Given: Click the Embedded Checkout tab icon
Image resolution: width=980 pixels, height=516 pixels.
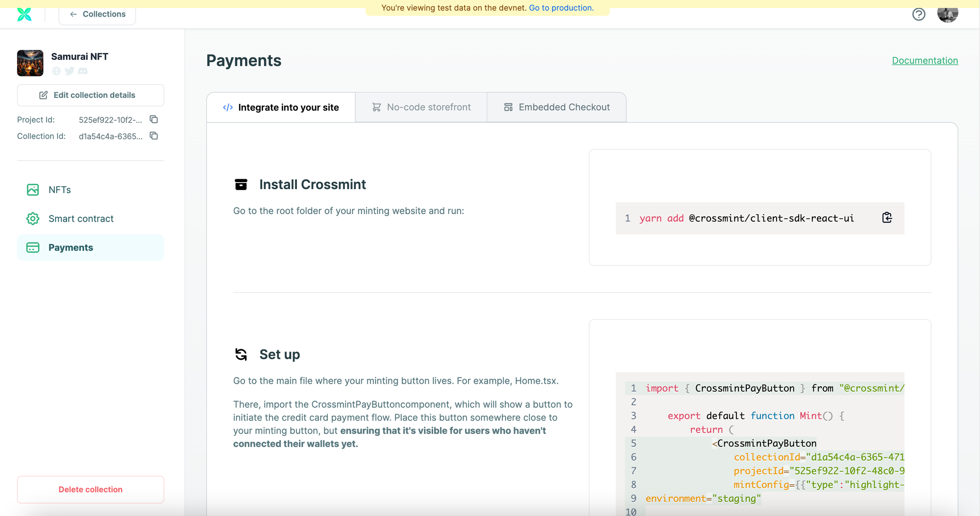Looking at the screenshot, I should point(509,107).
